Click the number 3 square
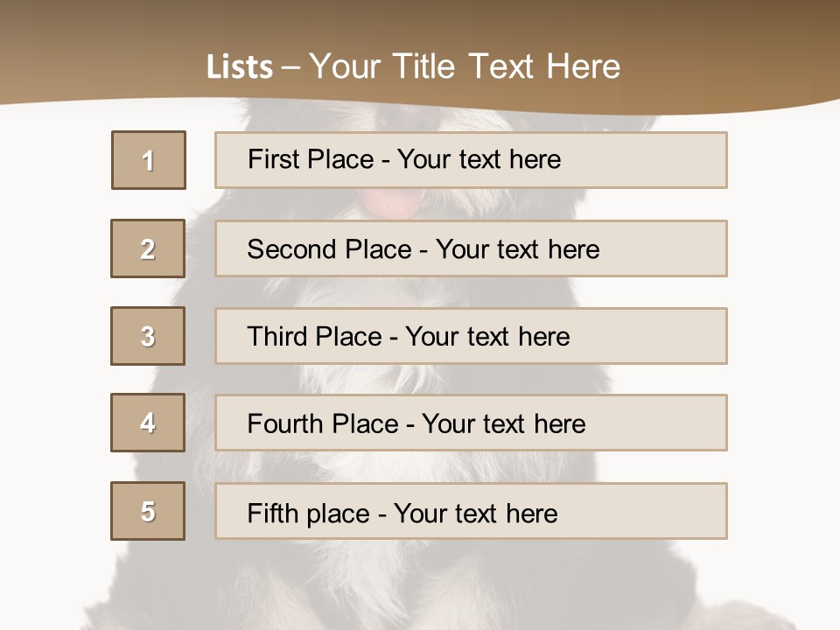 (x=148, y=336)
